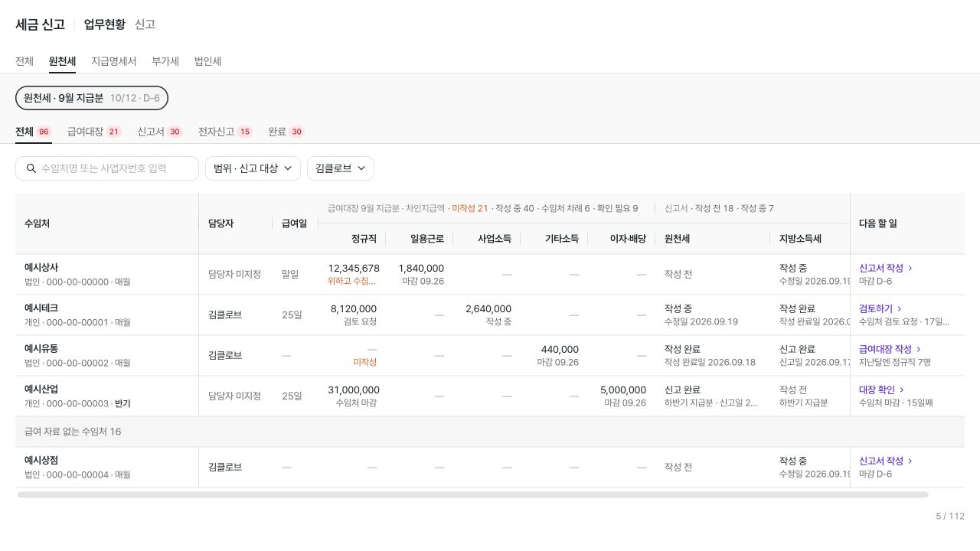Select the 원천세 top tab
980x551 pixels.
click(x=62, y=61)
